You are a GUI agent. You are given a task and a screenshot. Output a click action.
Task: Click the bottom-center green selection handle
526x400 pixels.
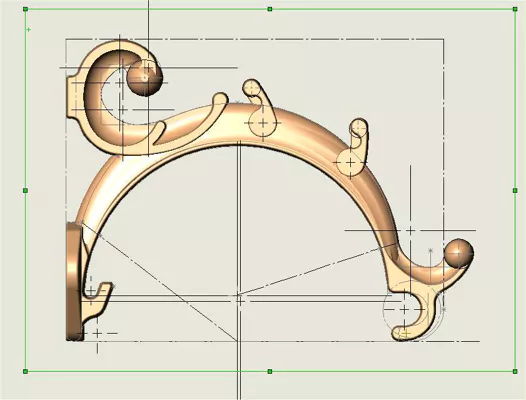[270, 371]
